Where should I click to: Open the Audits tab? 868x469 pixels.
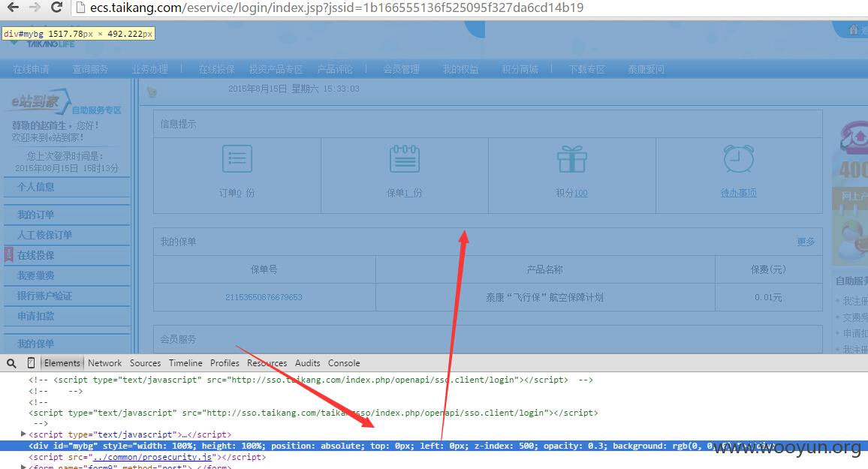pyautogui.click(x=307, y=362)
